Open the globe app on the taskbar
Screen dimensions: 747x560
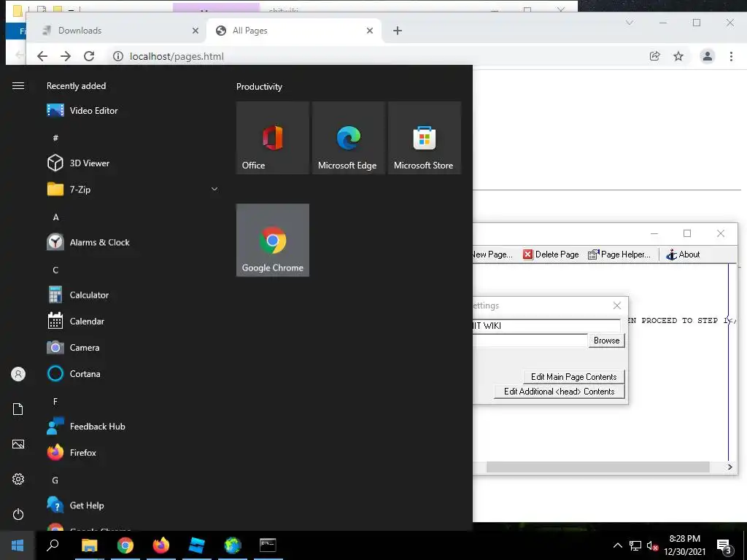(233, 545)
